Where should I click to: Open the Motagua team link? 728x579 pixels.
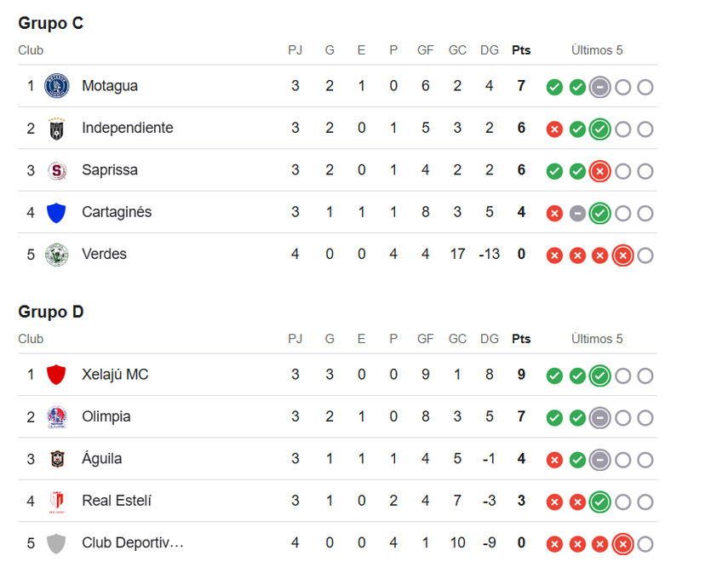tap(110, 86)
